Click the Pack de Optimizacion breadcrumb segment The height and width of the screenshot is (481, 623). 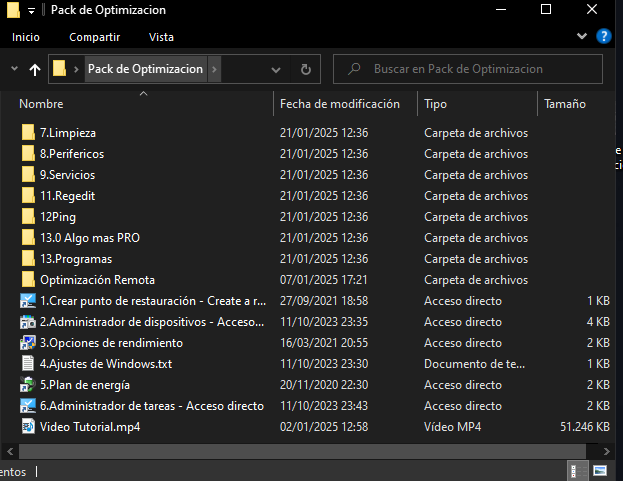[x=145, y=69]
